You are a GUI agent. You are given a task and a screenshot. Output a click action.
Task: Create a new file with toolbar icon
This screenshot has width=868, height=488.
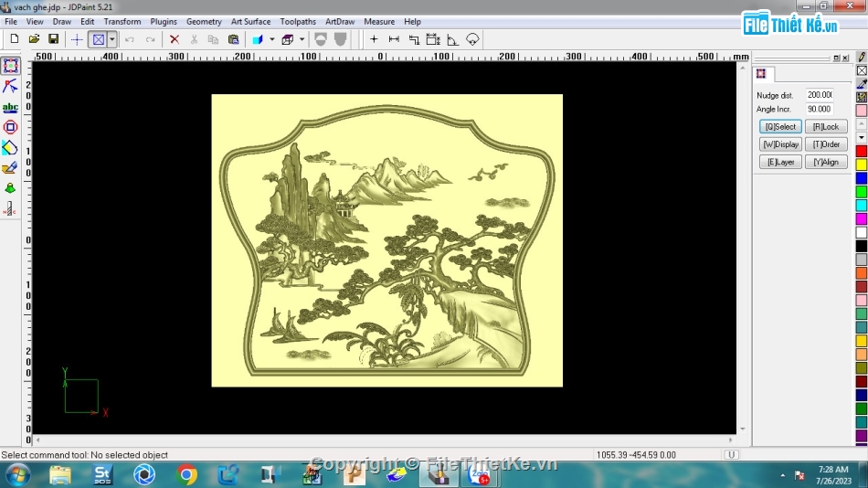point(15,38)
